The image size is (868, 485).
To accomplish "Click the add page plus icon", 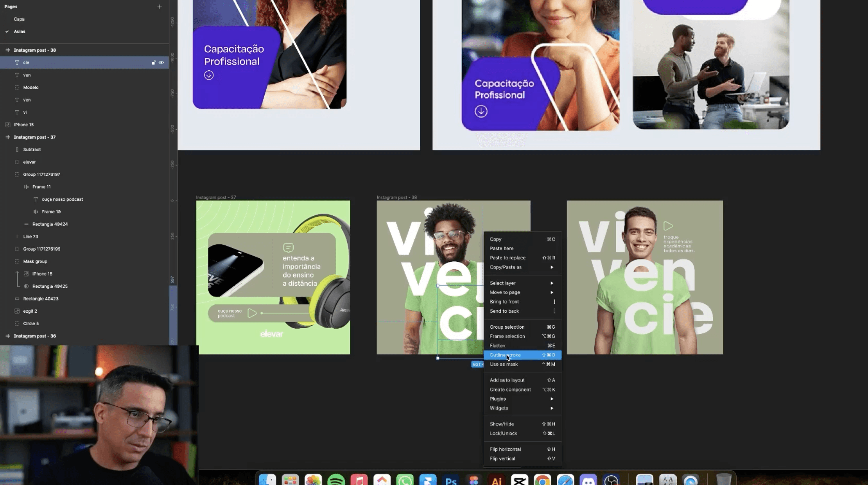I will coord(160,6).
